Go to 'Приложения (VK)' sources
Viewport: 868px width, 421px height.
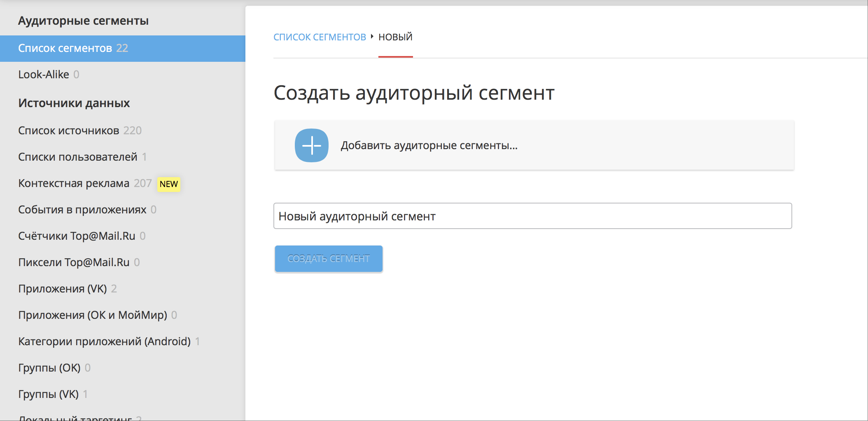(x=62, y=289)
